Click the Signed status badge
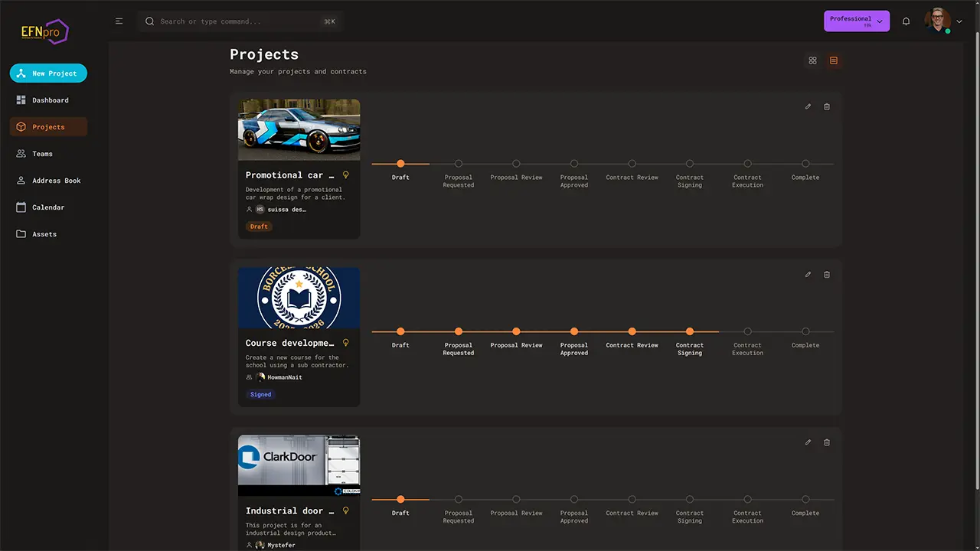Viewport: 980px width, 551px height. [260, 395]
